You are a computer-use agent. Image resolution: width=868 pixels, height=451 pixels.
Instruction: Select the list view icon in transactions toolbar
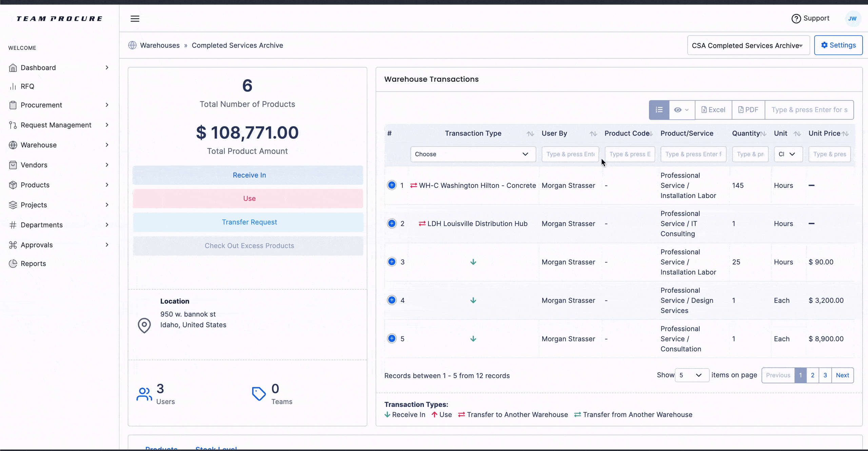pyautogui.click(x=659, y=110)
